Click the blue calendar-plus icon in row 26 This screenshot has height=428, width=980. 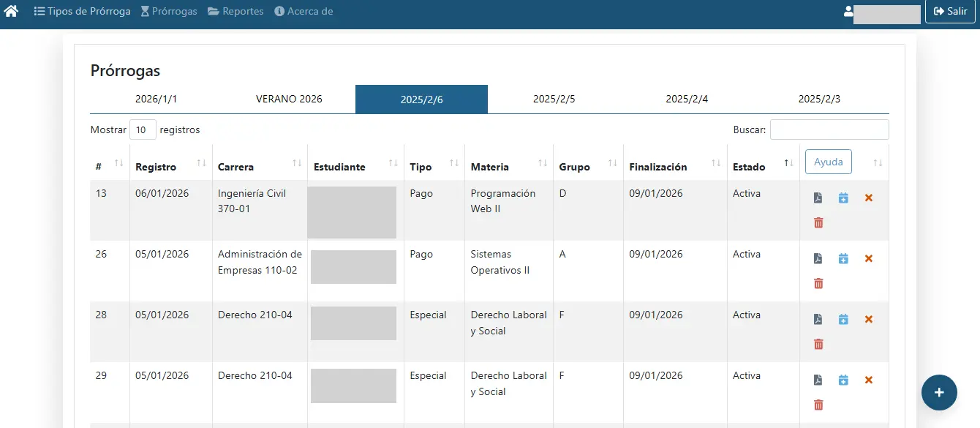[843, 259]
